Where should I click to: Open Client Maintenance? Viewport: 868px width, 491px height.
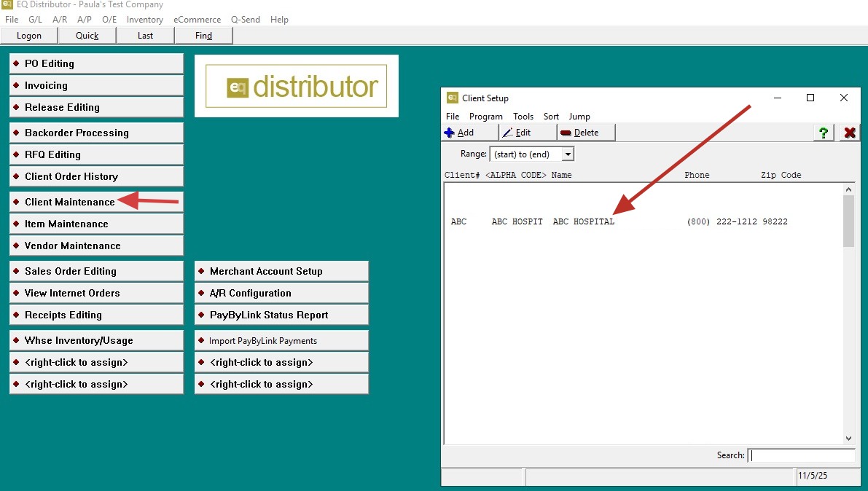tap(96, 202)
